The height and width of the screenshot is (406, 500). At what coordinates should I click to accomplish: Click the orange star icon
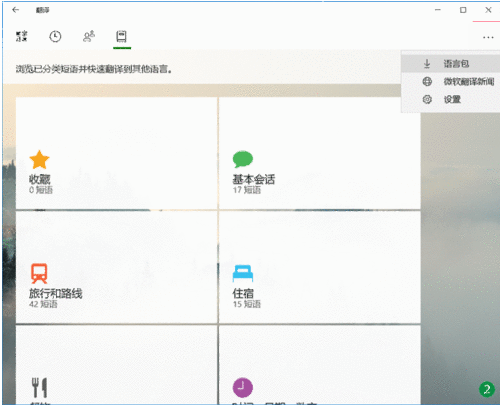tap(39, 159)
